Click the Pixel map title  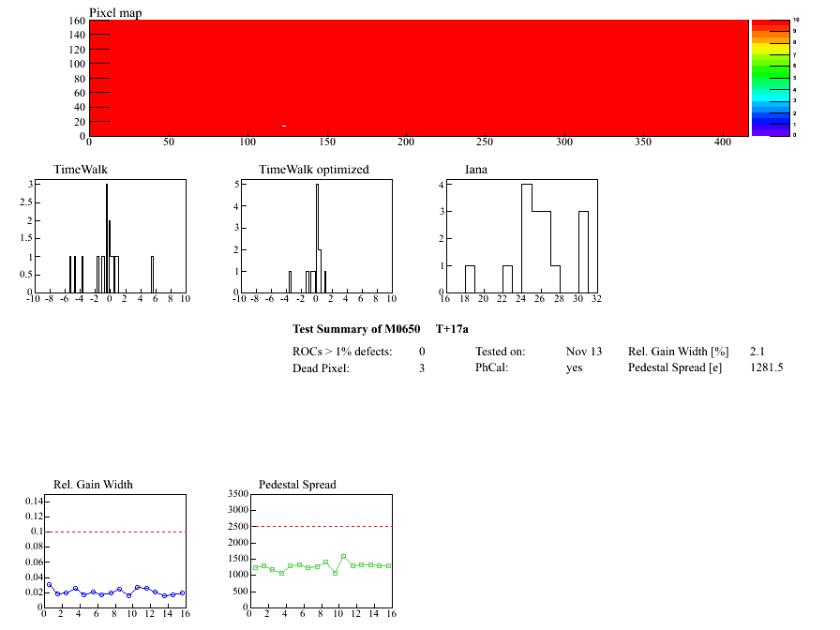[115, 13]
